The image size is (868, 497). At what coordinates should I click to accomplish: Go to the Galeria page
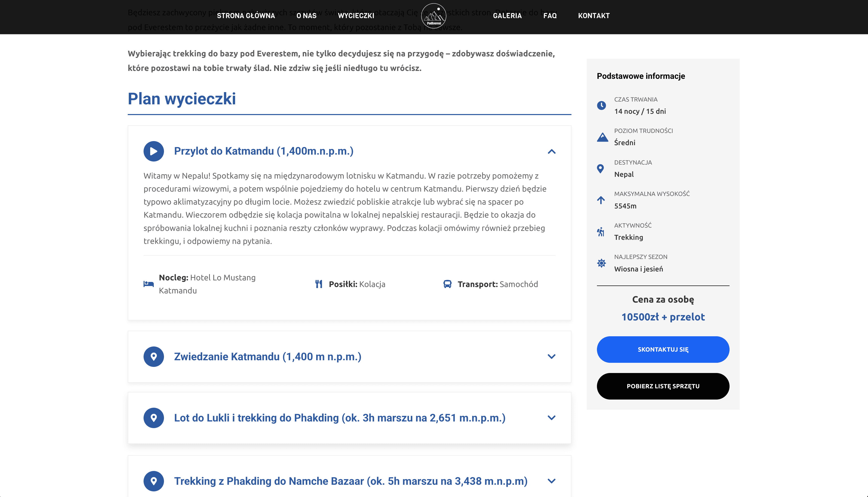click(x=507, y=16)
